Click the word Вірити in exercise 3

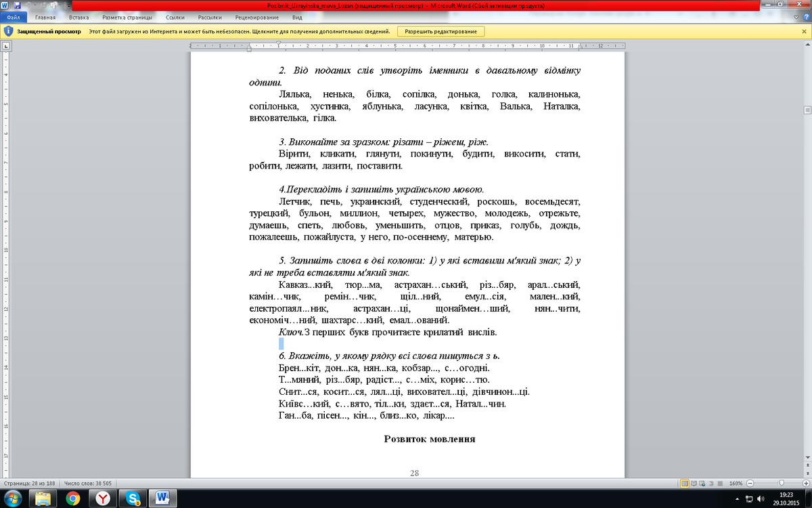click(x=294, y=154)
